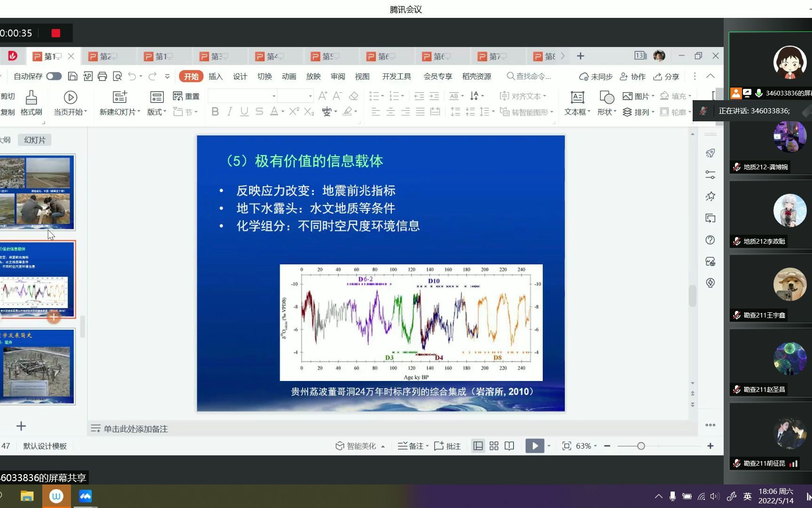Click the zoom in plus button
Image resolution: width=812 pixels, height=508 pixels.
point(710,446)
